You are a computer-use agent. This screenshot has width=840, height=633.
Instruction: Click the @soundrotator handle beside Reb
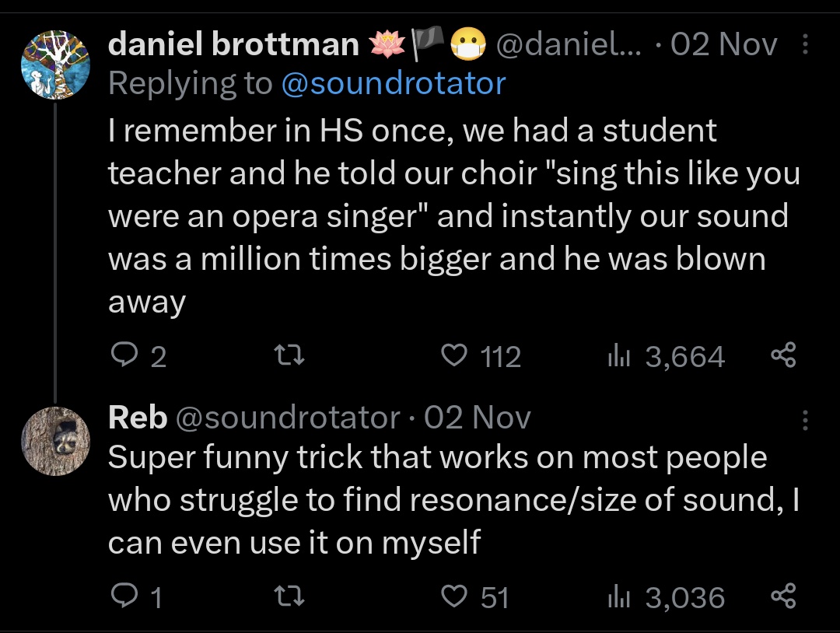click(289, 418)
